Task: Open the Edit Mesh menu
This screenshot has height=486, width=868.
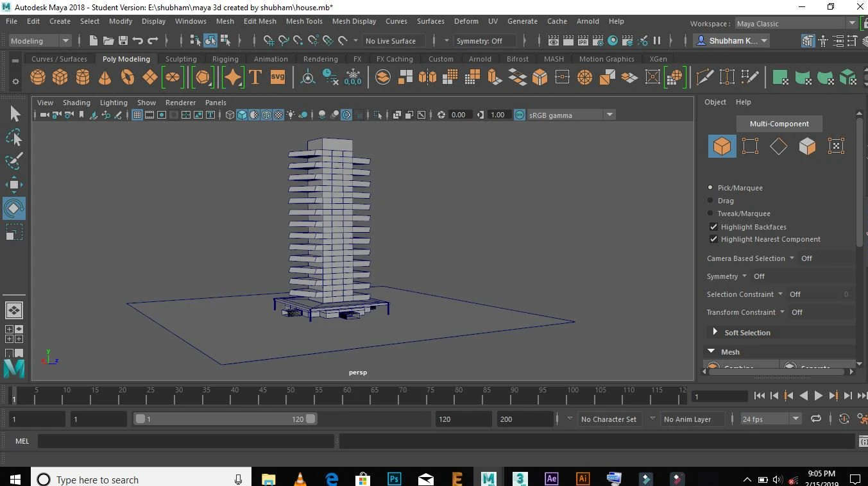Action: click(x=260, y=21)
